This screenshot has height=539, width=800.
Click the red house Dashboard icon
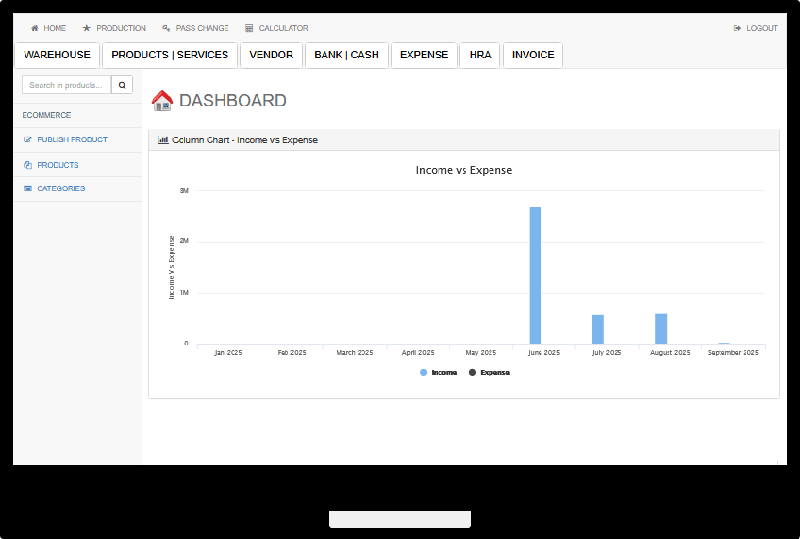click(x=162, y=100)
